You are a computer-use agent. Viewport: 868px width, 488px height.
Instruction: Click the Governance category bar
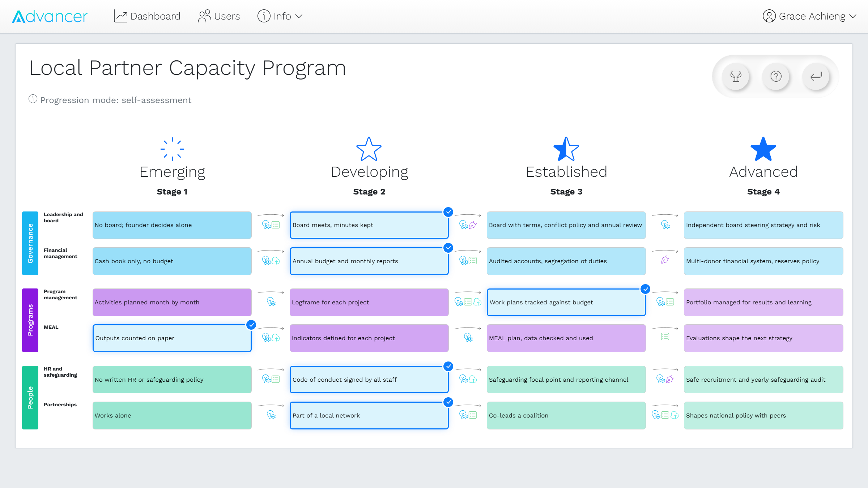coord(30,243)
